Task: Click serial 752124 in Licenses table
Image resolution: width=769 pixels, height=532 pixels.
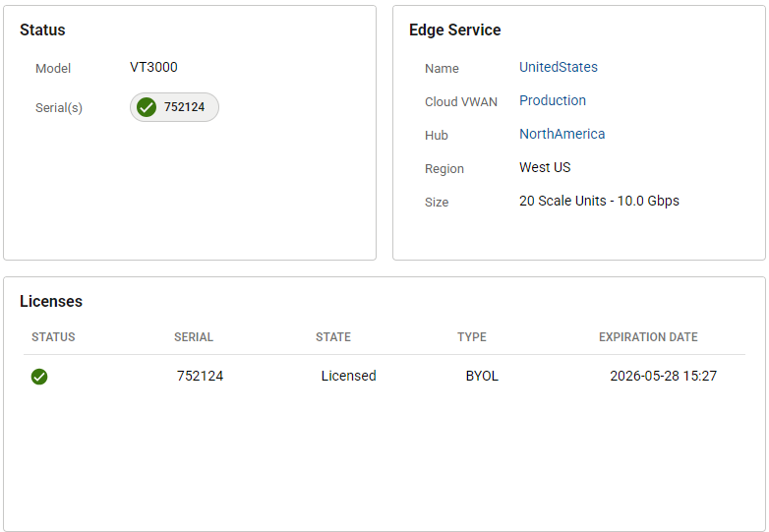Action: tap(200, 376)
